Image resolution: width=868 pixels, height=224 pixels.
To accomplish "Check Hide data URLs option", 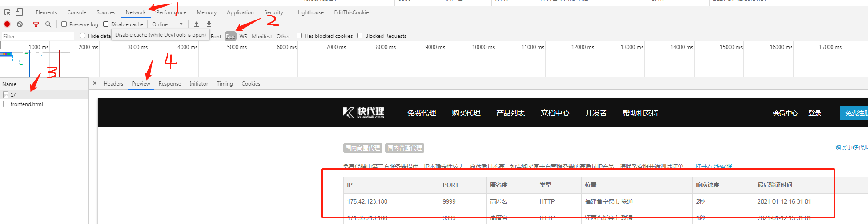I will click(x=83, y=36).
